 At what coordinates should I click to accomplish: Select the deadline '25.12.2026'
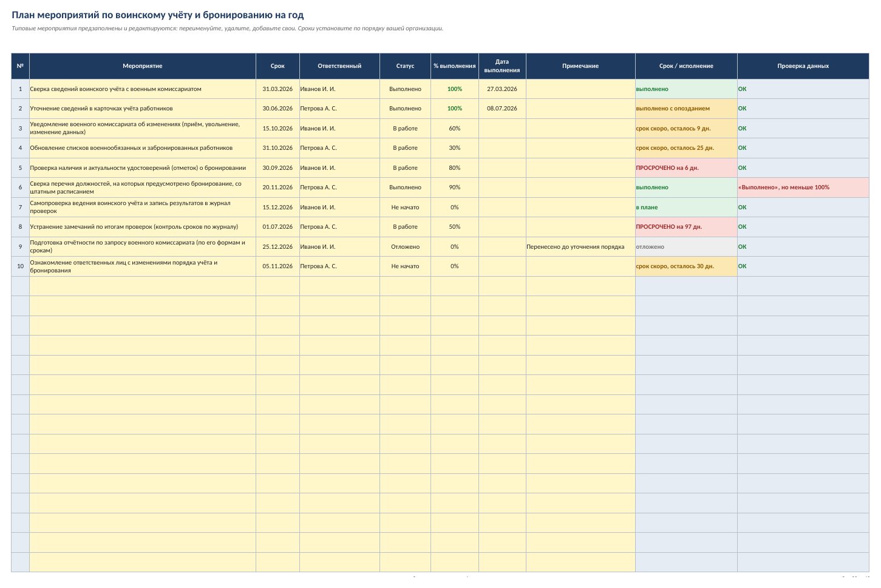(x=277, y=247)
